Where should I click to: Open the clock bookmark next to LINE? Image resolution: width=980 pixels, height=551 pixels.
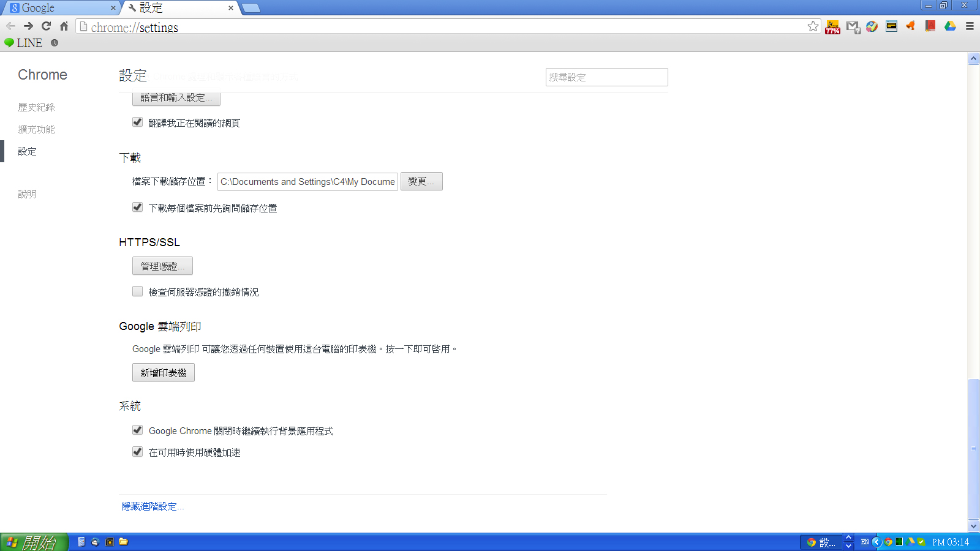[x=55, y=43]
